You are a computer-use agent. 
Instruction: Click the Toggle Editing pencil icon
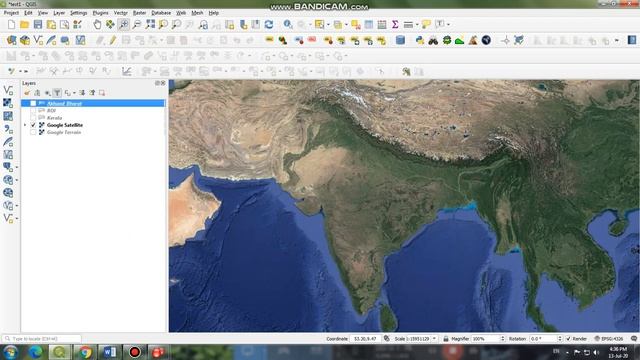pos(113,40)
